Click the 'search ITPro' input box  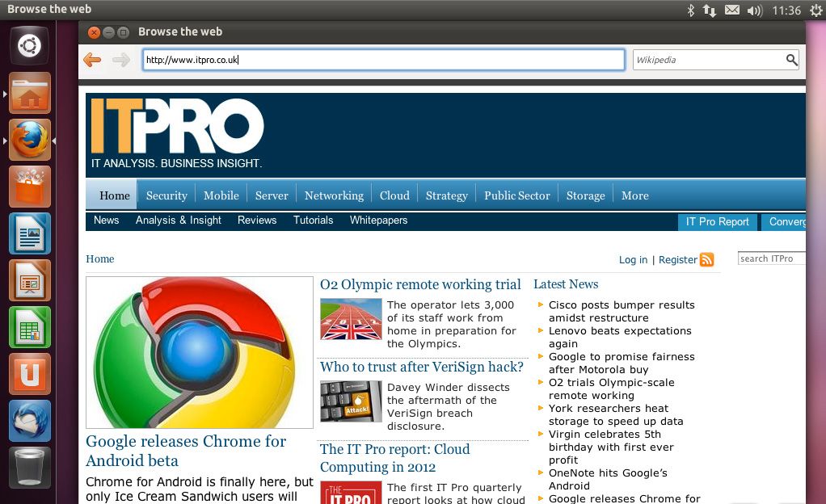pyautogui.click(x=771, y=258)
